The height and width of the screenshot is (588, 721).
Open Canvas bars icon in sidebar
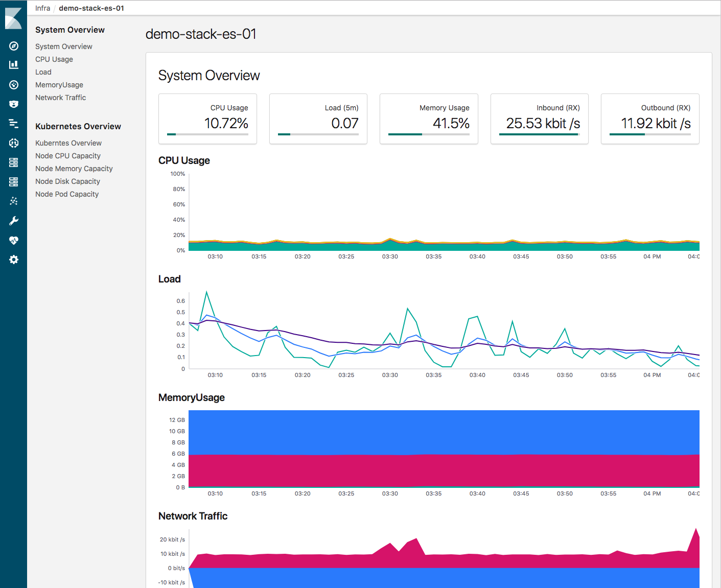tap(14, 124)
